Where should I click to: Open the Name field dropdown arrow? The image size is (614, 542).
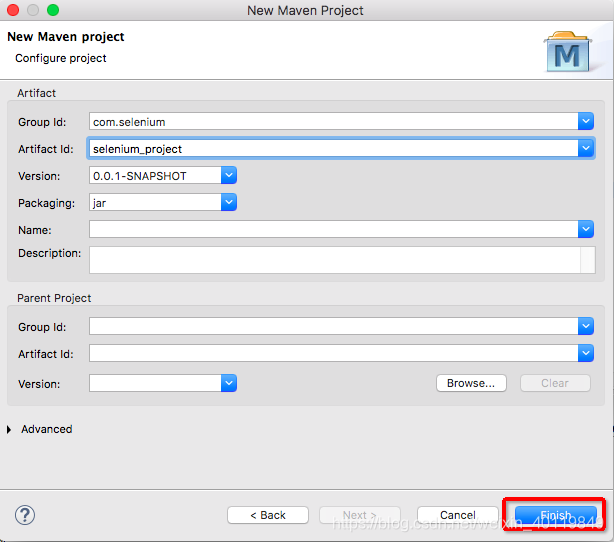coord(586,229)
